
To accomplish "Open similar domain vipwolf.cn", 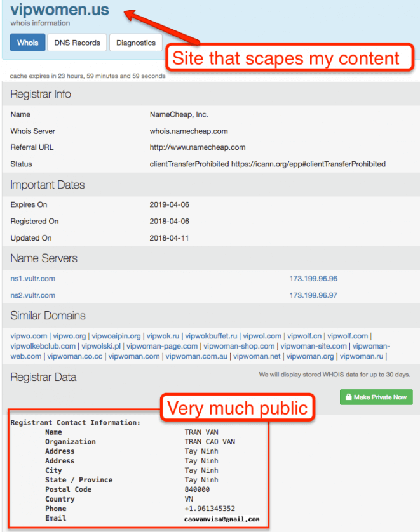I will coord(304,336).
